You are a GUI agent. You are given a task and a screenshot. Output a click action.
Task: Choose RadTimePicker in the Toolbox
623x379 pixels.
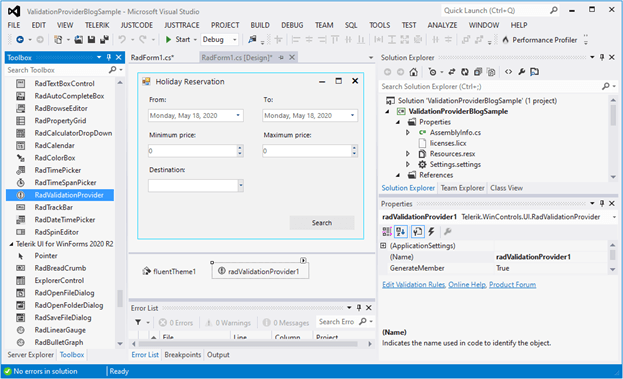tap(58, 170)
